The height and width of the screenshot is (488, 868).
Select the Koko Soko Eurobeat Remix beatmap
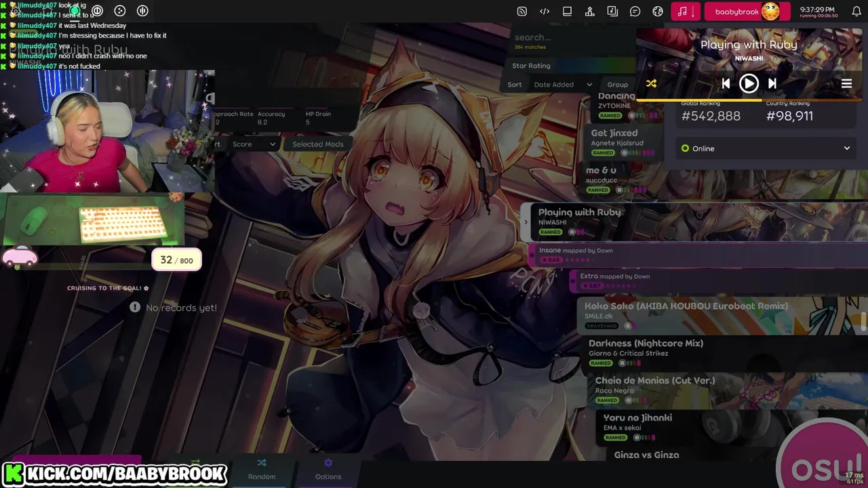722,315
